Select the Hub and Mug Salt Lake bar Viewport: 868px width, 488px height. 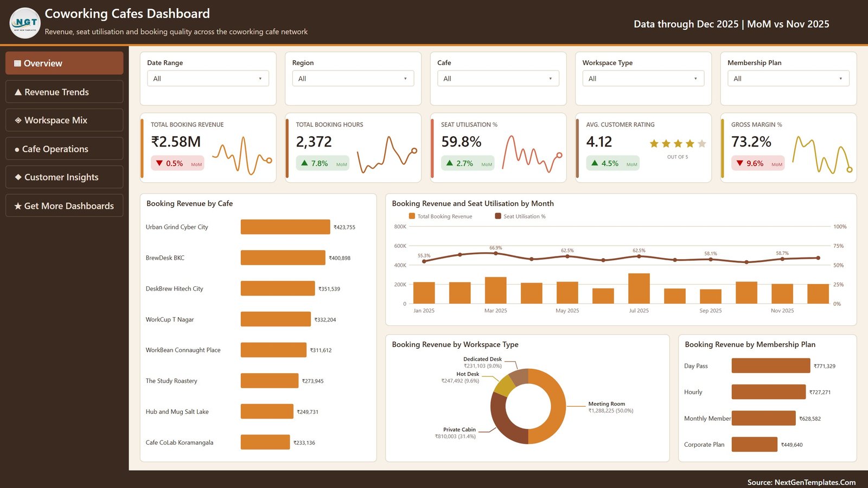[x=267, y=412]
